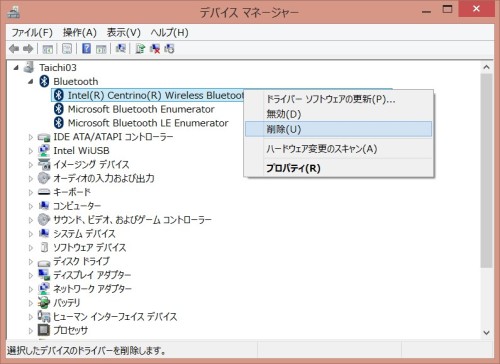Click the update driver software toolbar icon

pyautogui.click(x=140, y=49)
